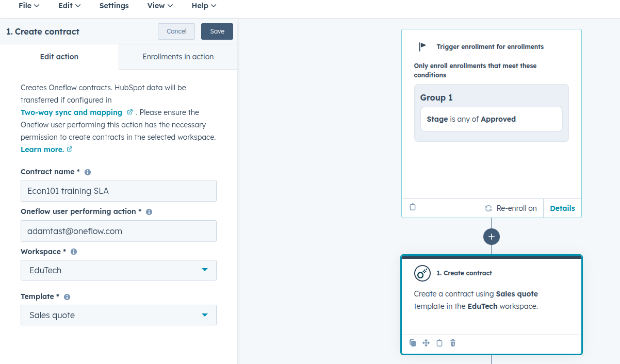This screenshot has width=620, height=364.
Task: Click the Save button
Action: (217, 31)
